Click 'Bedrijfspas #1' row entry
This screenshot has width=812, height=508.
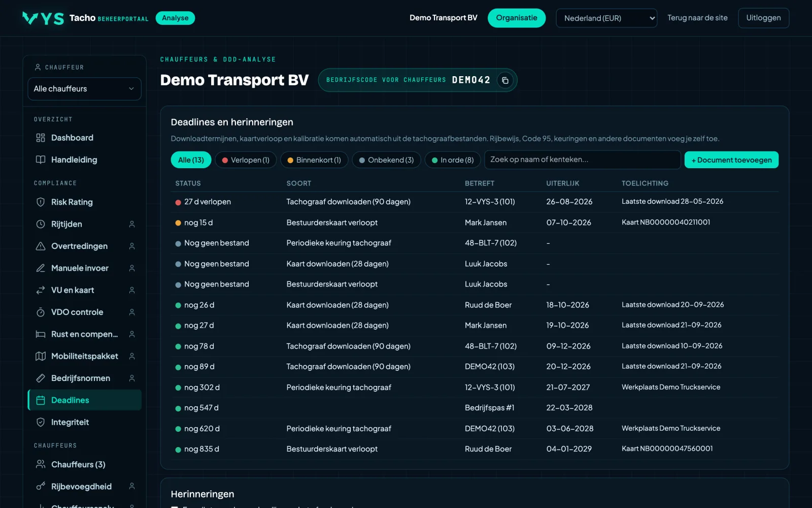tap(490, 408)
